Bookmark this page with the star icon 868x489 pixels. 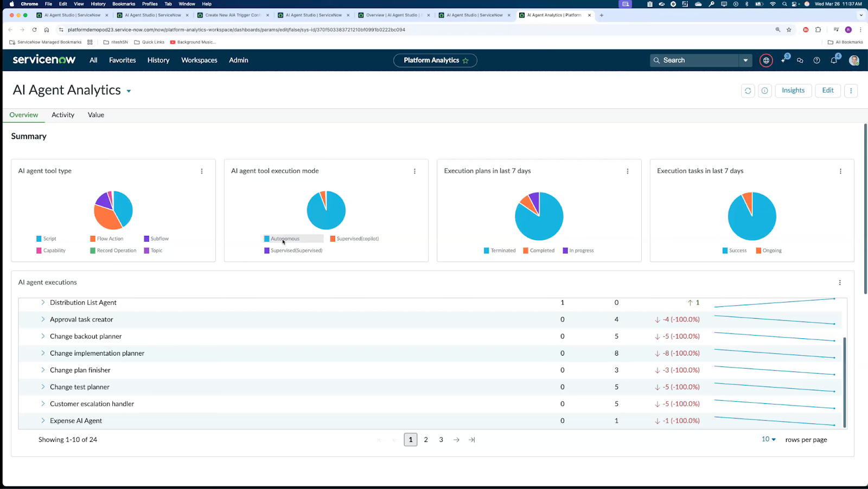click(789, 30)
